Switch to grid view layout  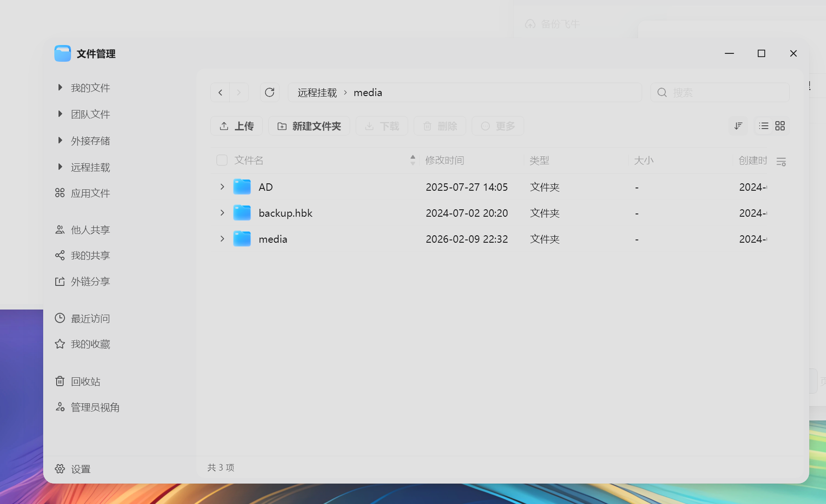[x=780, y=126]
